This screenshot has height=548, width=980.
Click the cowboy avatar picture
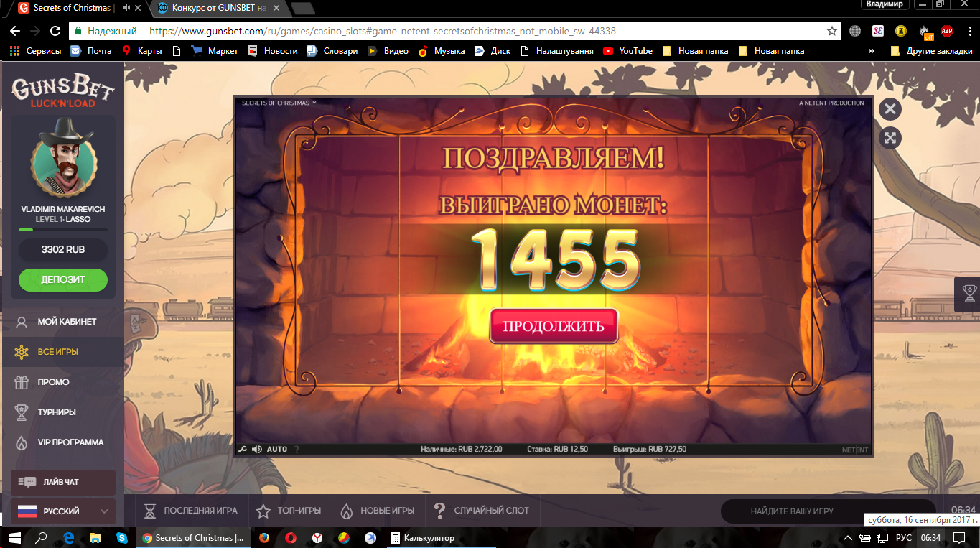63,158
